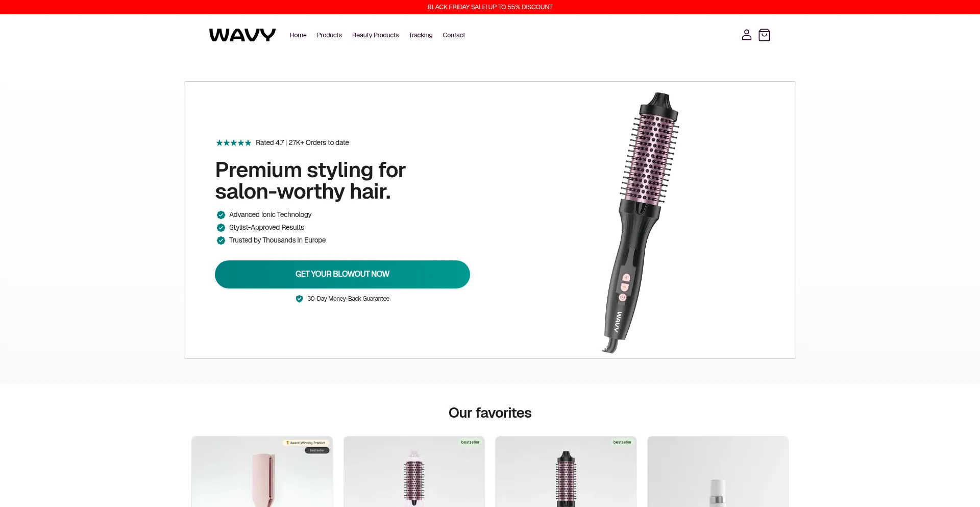Click the WAVY logo
The image size is (980, 507).
[x=242, y=35]
